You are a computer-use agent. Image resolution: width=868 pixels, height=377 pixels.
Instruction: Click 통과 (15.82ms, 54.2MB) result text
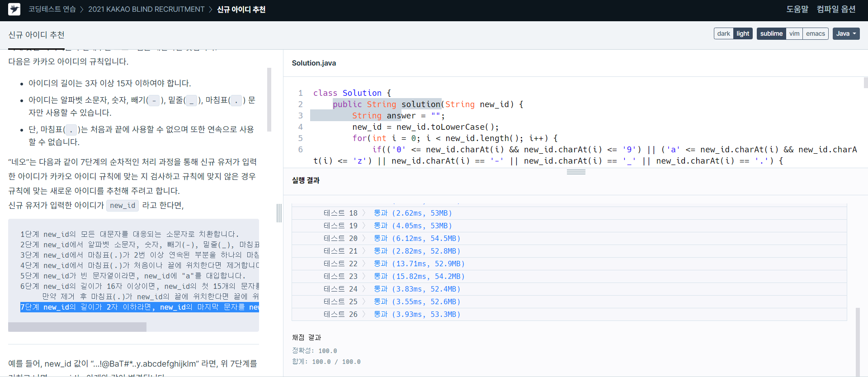[x=419, y=276]
